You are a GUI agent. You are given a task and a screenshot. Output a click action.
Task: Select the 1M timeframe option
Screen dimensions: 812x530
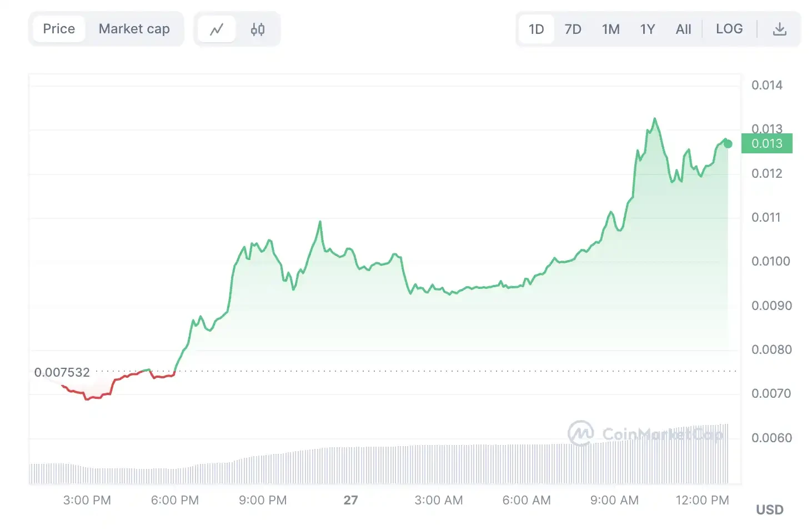(610, 29)
